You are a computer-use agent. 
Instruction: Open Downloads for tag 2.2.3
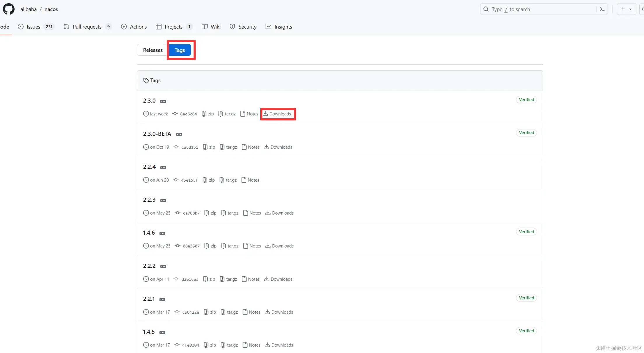(x=280, y=213)
